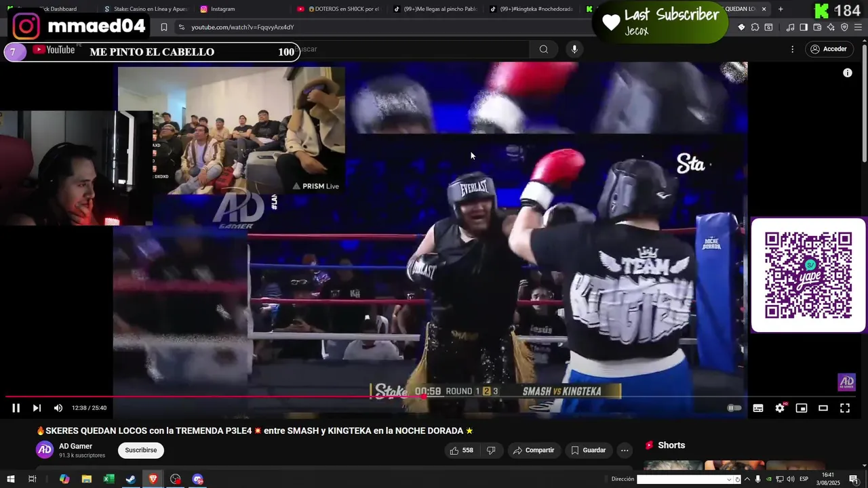Click the YouTube search magnifier button
This screenshot has height=488, width=868.
click(x=544, y=49)
